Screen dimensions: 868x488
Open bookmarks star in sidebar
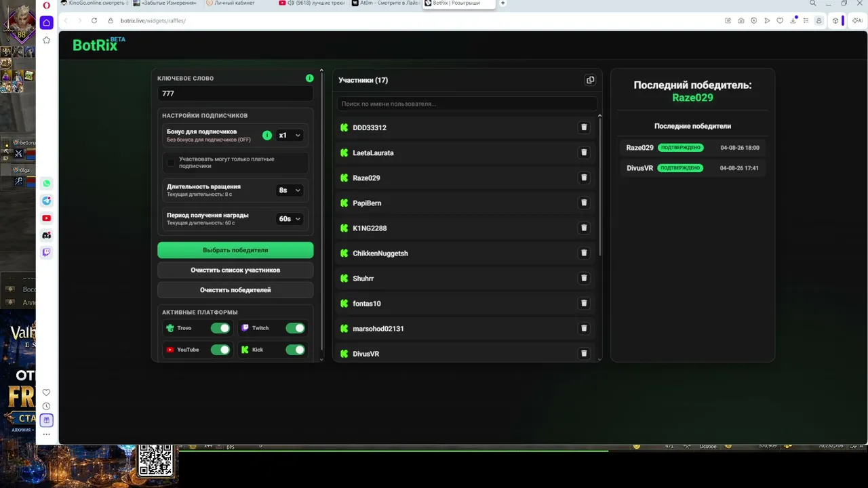pyautogui.click(x=46, y=40)
